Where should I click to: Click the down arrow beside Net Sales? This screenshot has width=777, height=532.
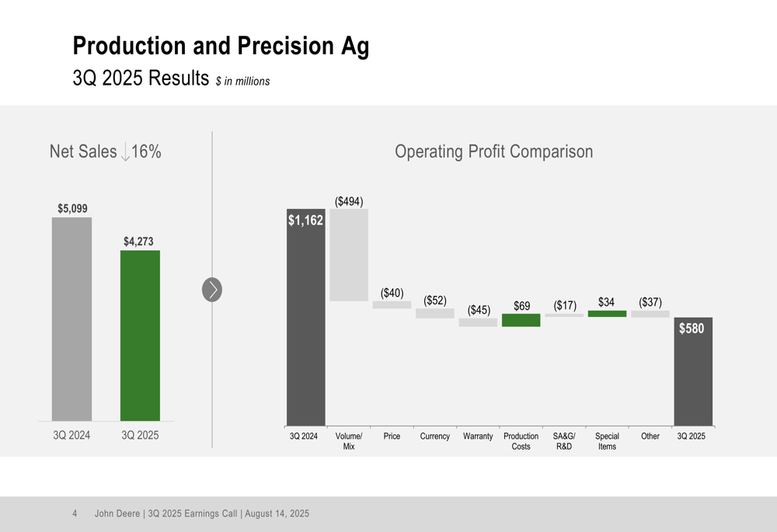(x=125, y=151)
